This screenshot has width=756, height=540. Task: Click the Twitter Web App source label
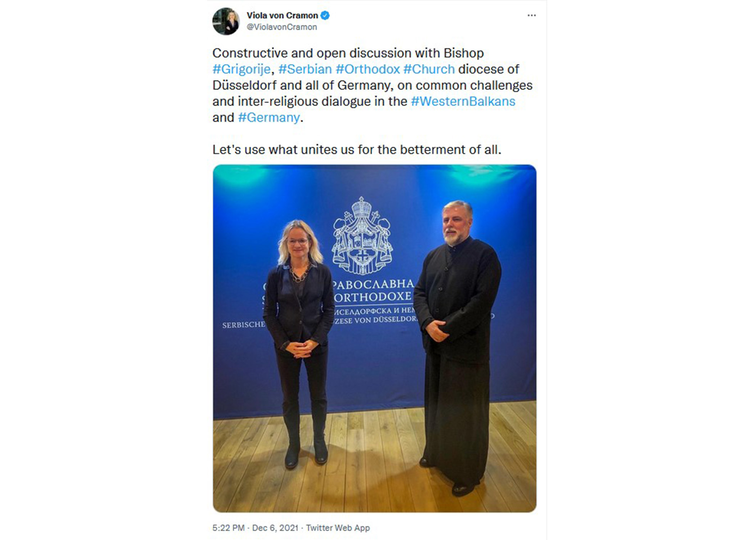[x=338, y=528]
